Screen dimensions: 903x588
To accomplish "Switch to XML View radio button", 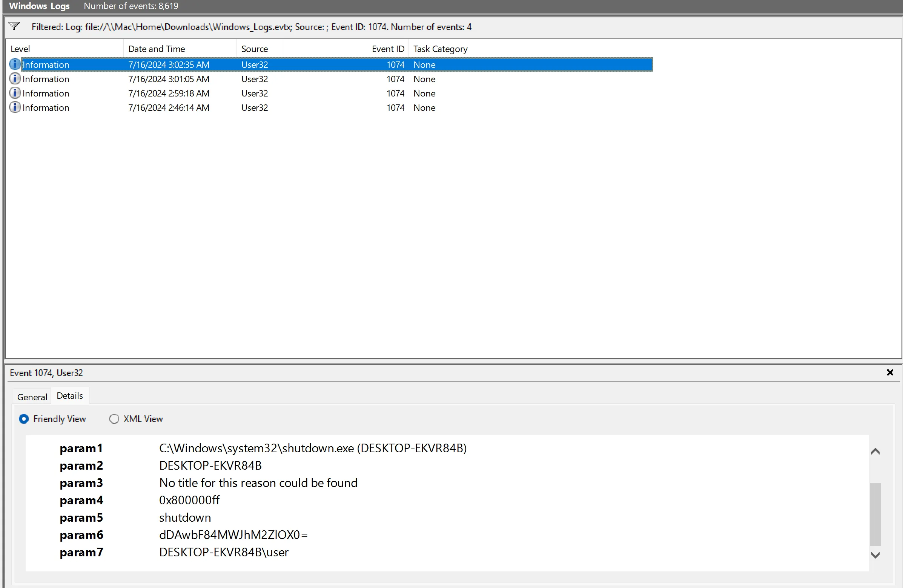I will (114, 419).
